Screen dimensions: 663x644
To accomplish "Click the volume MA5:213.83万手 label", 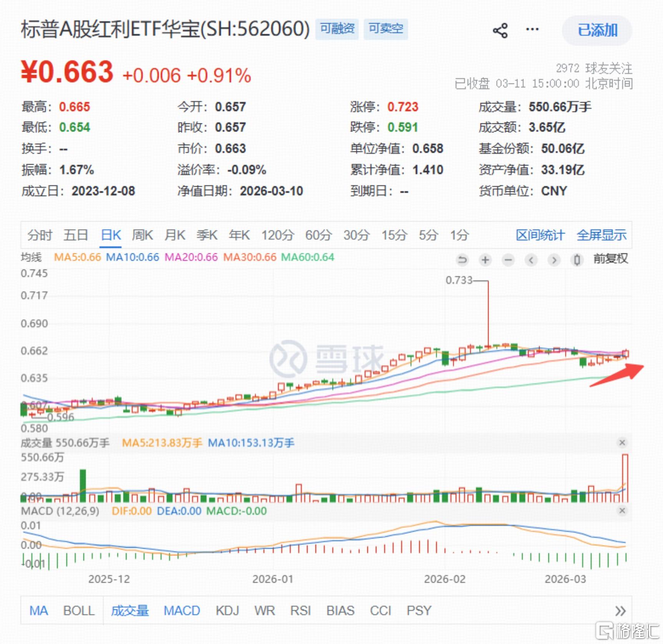I will [x=162, y=443].
